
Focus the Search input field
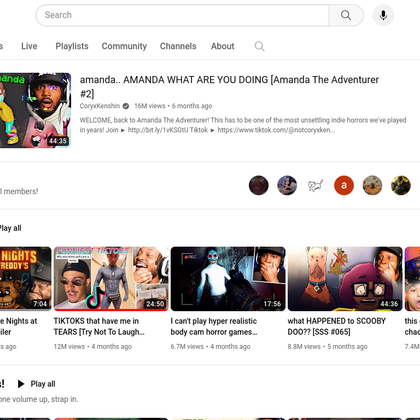(182, 15)
